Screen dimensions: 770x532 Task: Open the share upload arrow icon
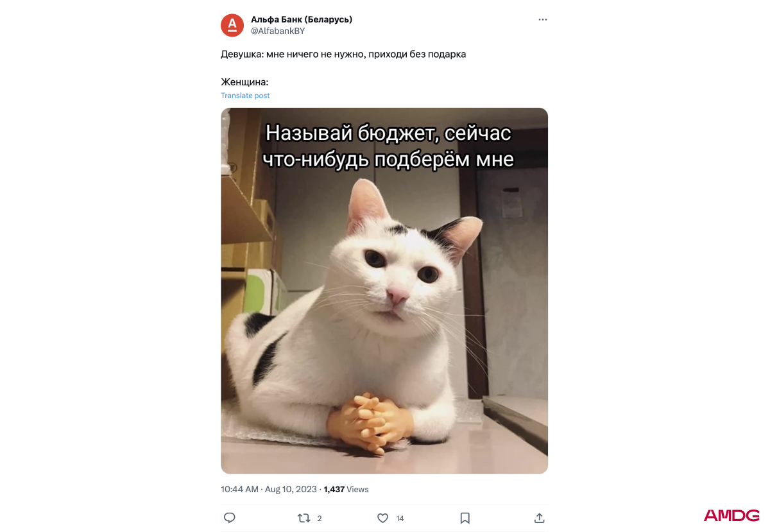[540, 518]
